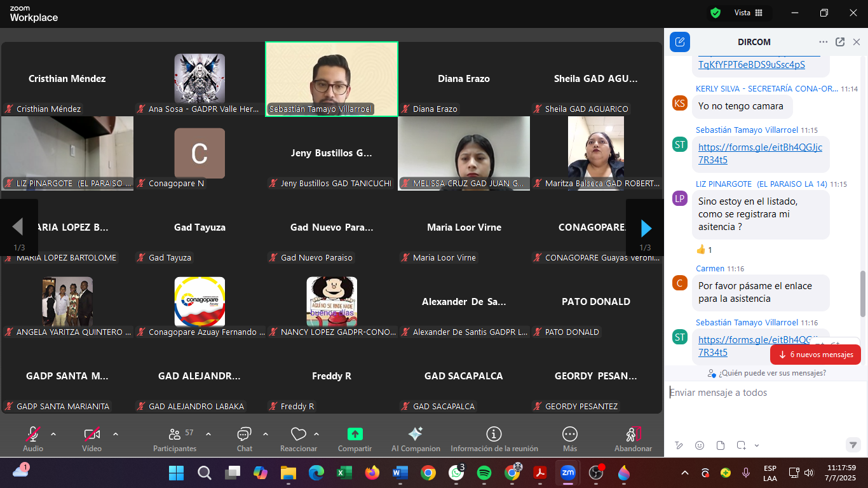Jump to 6 nuevos mensajes
Screen dimensions: 868x488
pyautogui.click(x=815, y=355)
